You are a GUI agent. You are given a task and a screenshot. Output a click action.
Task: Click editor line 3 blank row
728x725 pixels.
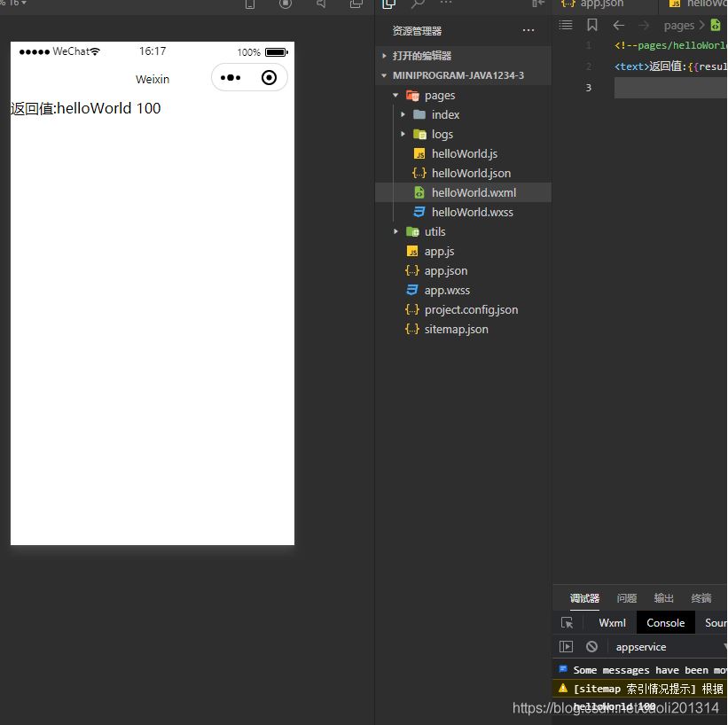(670, 88)
